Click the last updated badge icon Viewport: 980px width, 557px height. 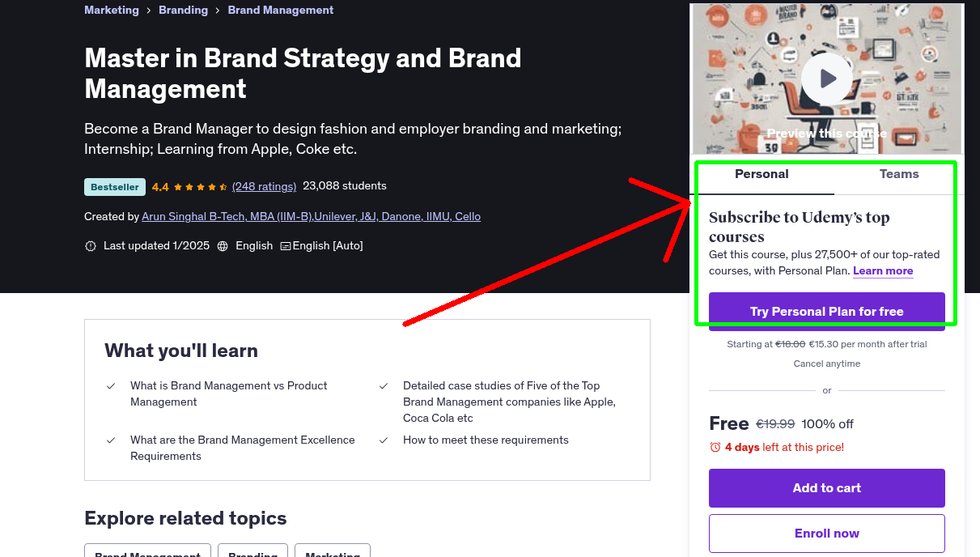point(91,246)
